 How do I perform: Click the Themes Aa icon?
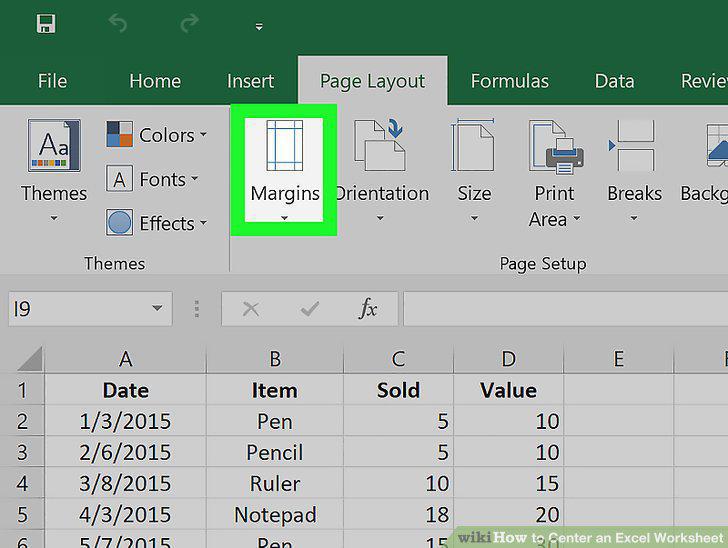pos(54,145)
